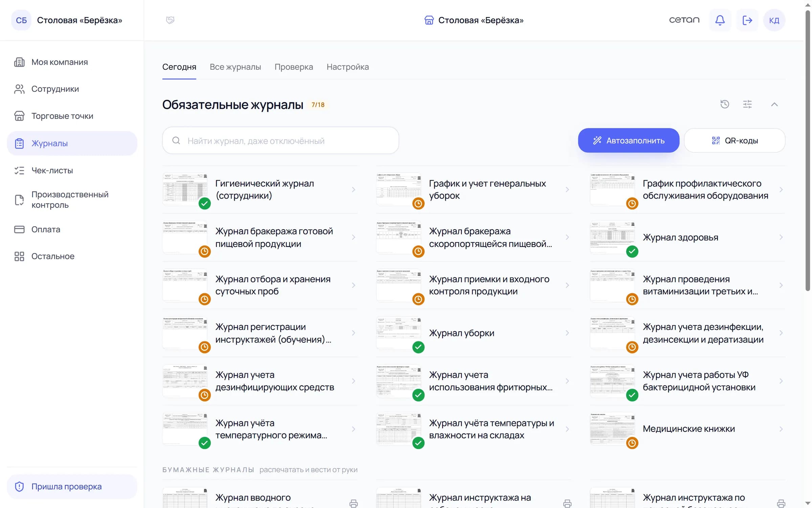Open Производственный контроль section
Image resolution: width=812 pixels, height=508 pixels.
point(72,200)
